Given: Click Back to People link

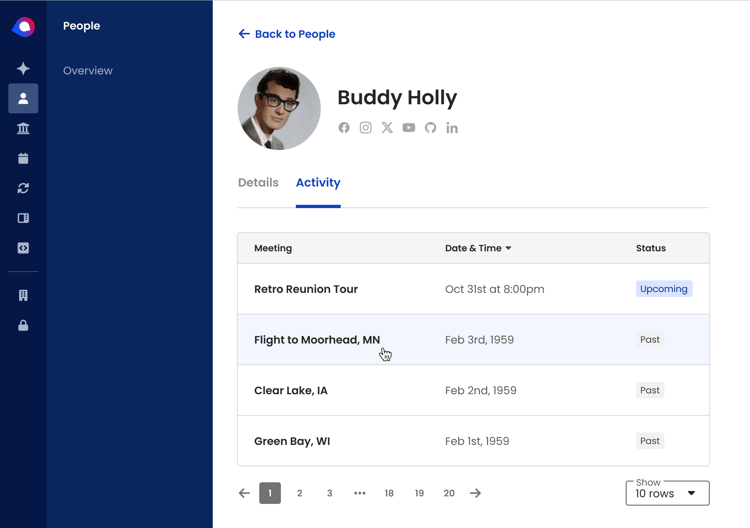Looking at the screenshot, I should 287,34.
